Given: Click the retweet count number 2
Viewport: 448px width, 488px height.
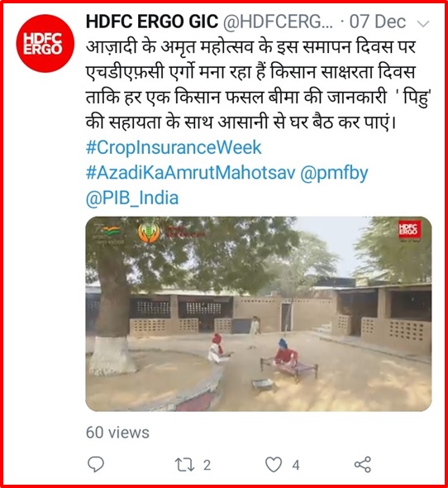Looking at the screenshot, I should click(x=207, y=466).
